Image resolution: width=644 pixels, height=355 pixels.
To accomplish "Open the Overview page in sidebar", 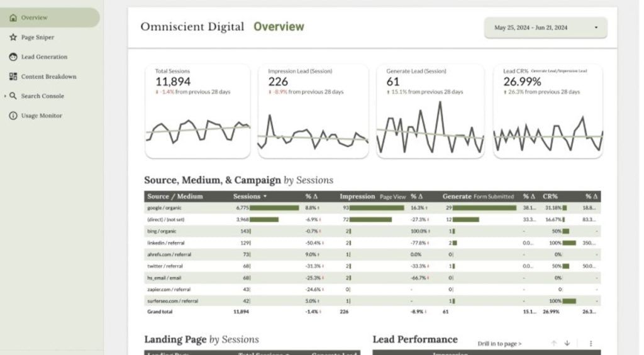I will click(x=48, y=18).
